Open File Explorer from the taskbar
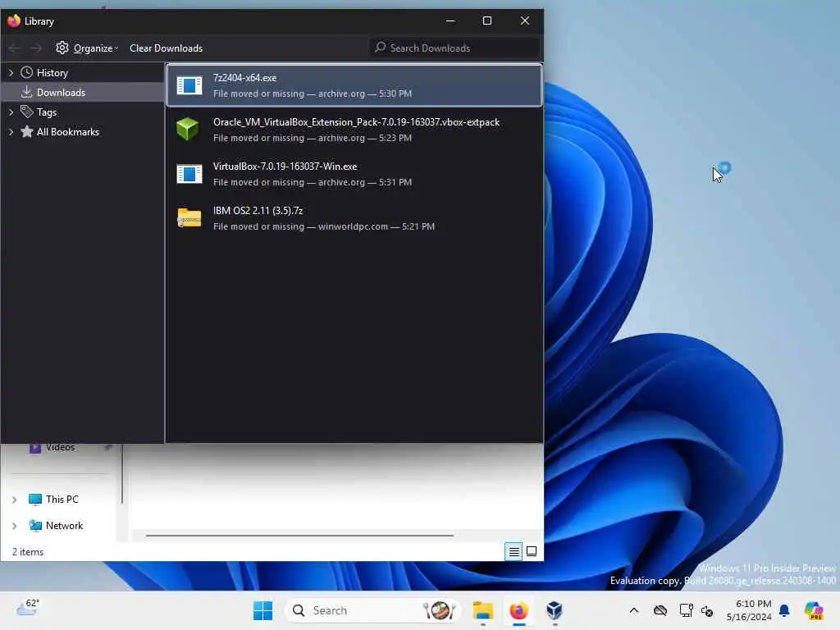 click(x=482, y=610)
